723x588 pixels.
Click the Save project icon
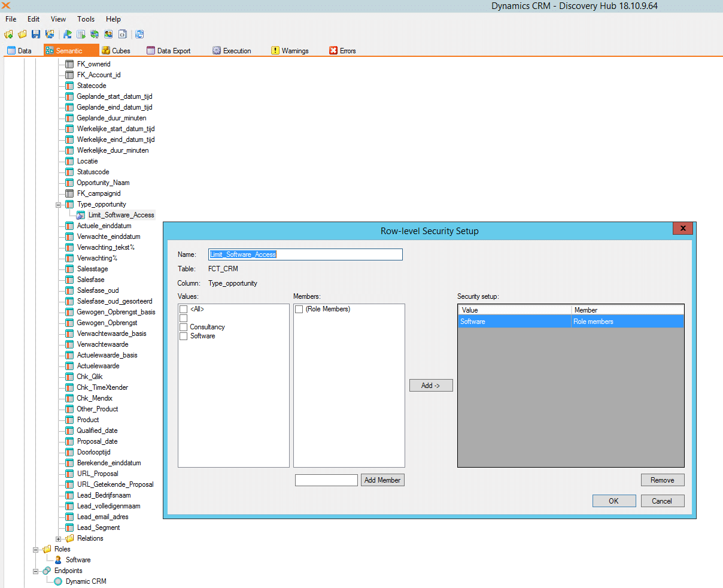coord(35,34)
